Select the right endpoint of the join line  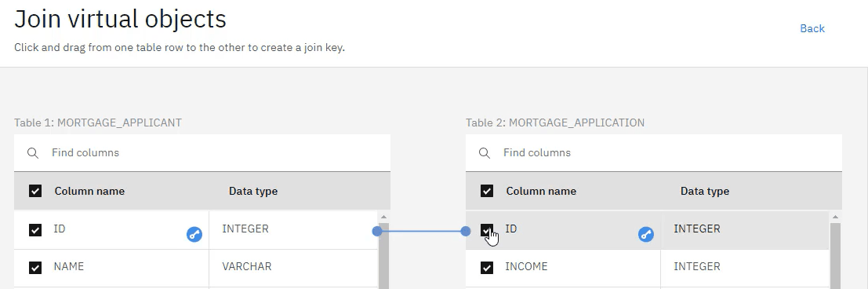point(466,231)
